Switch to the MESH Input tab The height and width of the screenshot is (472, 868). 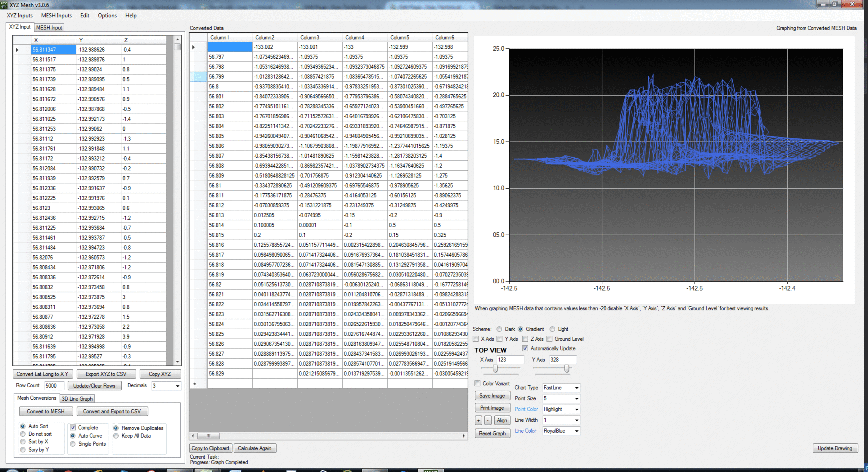point(49,27)
